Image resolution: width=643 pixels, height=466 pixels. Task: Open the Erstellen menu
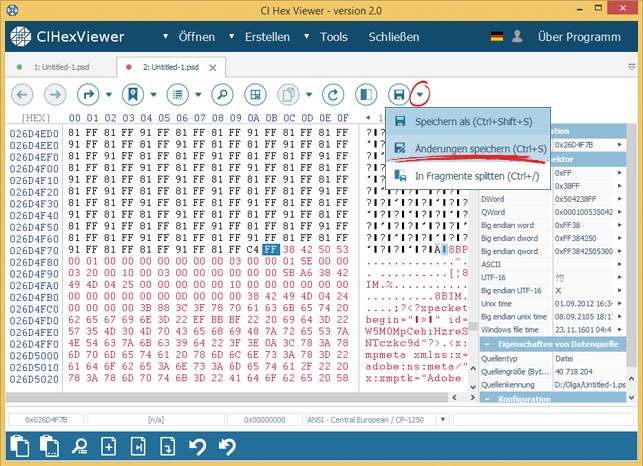pyautogui.click(x=267, y=37)
